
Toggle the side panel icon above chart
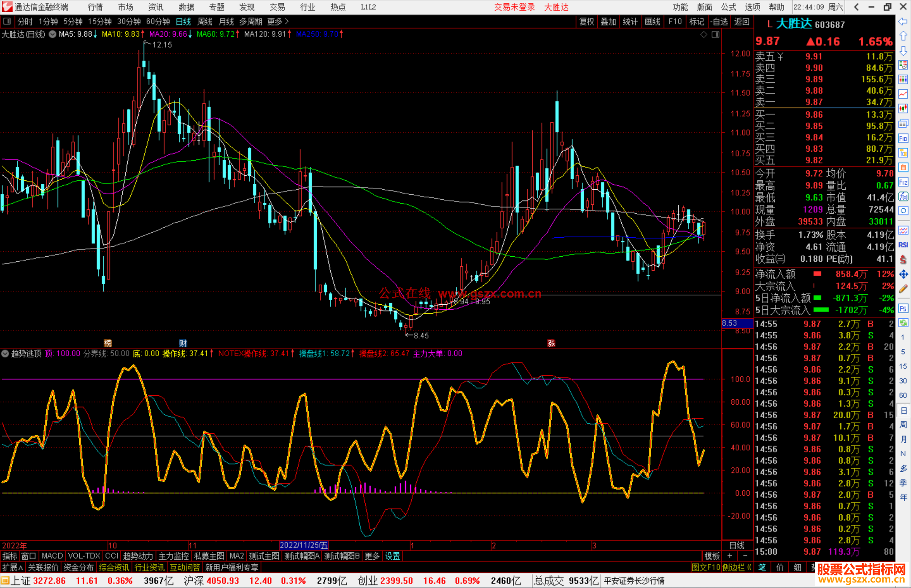coord(715,35)
